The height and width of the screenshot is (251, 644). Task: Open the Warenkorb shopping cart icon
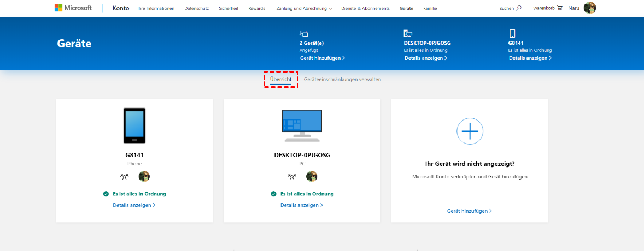tap(559, 8)
